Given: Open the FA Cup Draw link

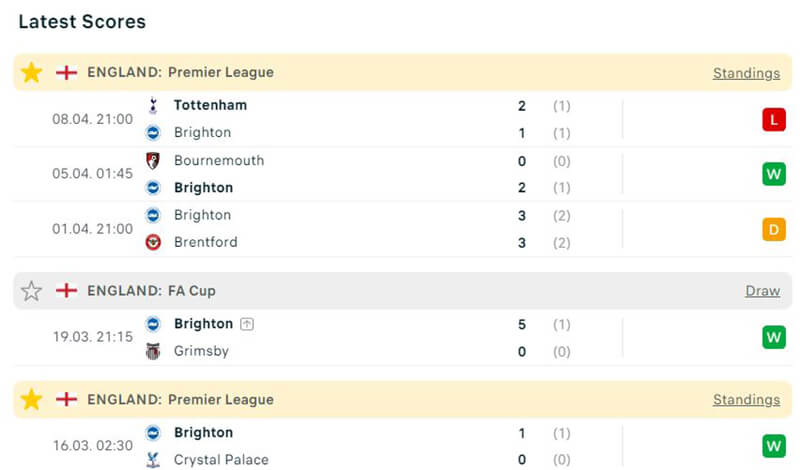Looking at the screenshot, I should [762, 291].
